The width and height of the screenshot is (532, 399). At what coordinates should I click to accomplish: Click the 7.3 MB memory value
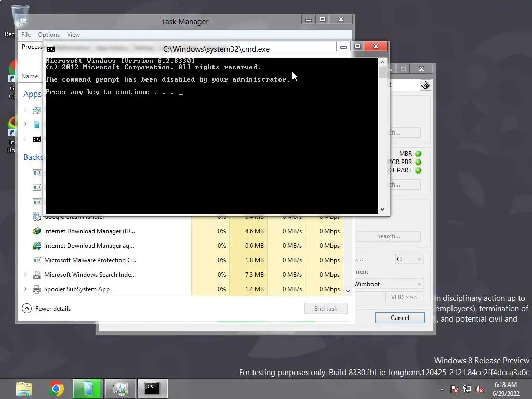coord(254,275)
